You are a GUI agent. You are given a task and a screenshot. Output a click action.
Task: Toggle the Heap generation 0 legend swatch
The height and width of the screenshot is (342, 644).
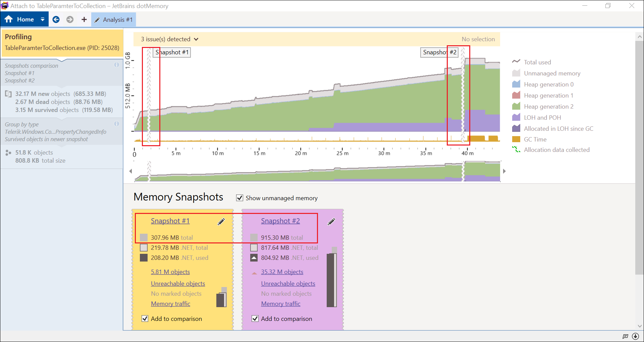(516, 84)
